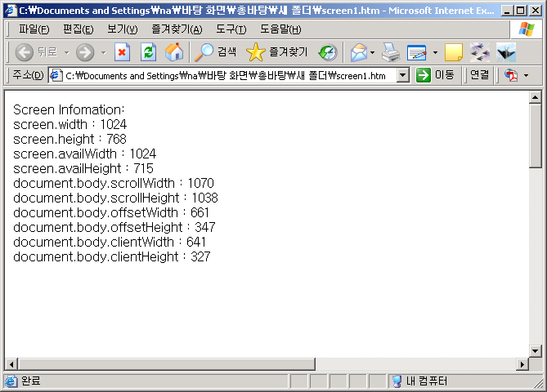The width and height of the screenshot is (547, 392).
Task: Click the 주소(D) address label
Action: (28, 75)
